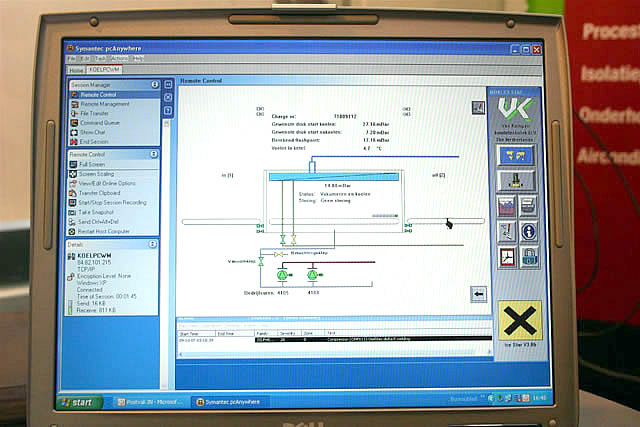The width and height of the screenshot is (640, 427).
Task: Collapse the Details panel section
Action: (154, 243)
